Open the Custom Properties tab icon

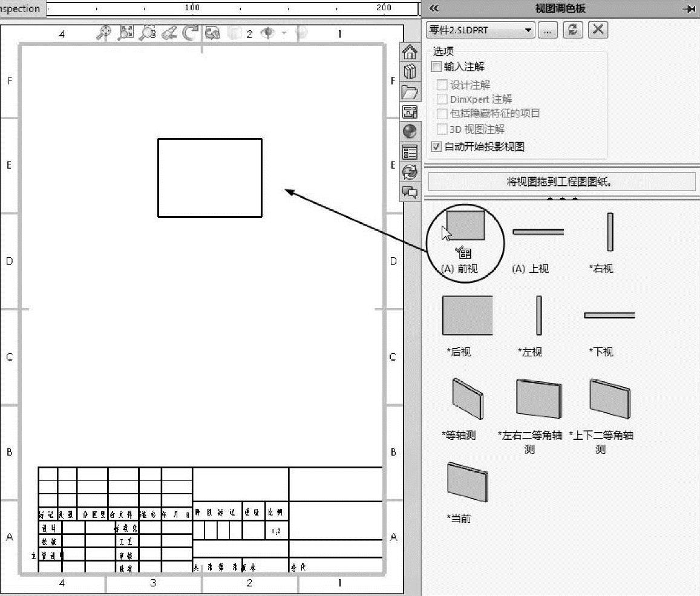point(410,152)
